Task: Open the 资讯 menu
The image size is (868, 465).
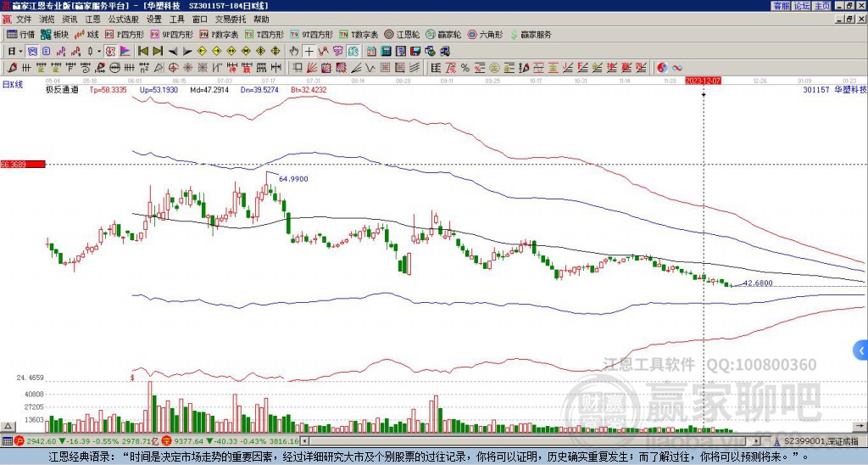Action: 70,20
